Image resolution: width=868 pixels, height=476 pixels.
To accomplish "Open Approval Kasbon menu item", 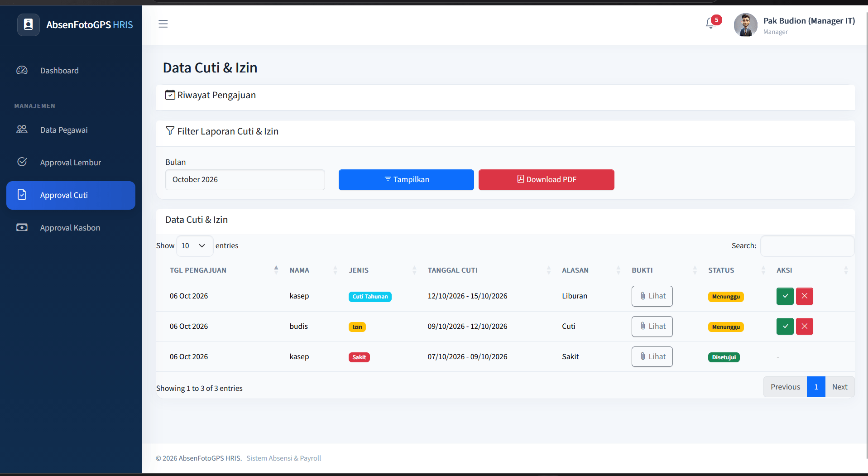I will [x=71, y=228].
